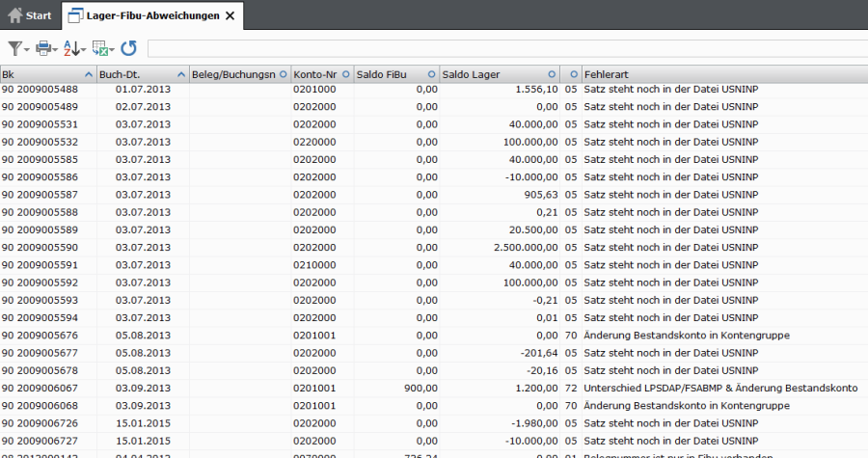The image size is (868, 458).
Task: Select row 90 2009006068
Action: click(434, 406)
